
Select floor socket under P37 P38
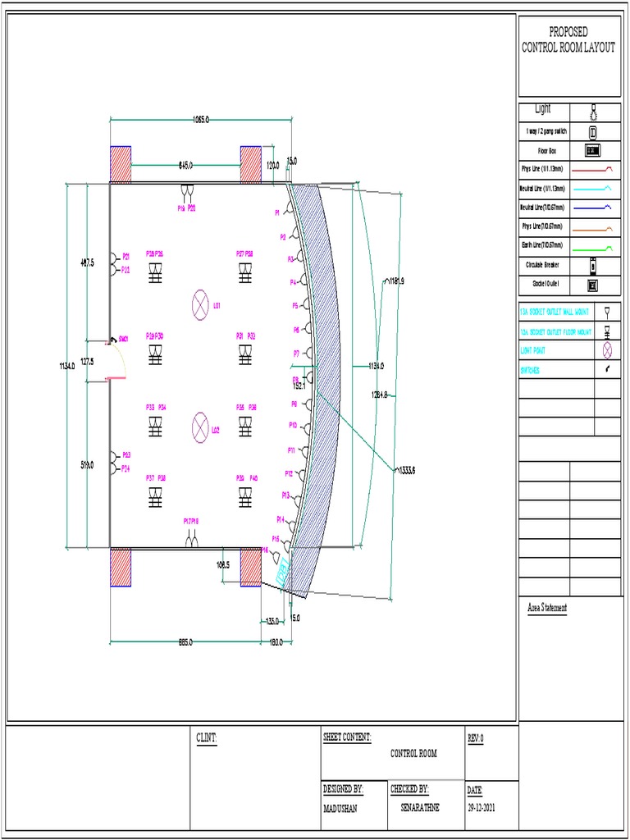(x=155, y=497)
